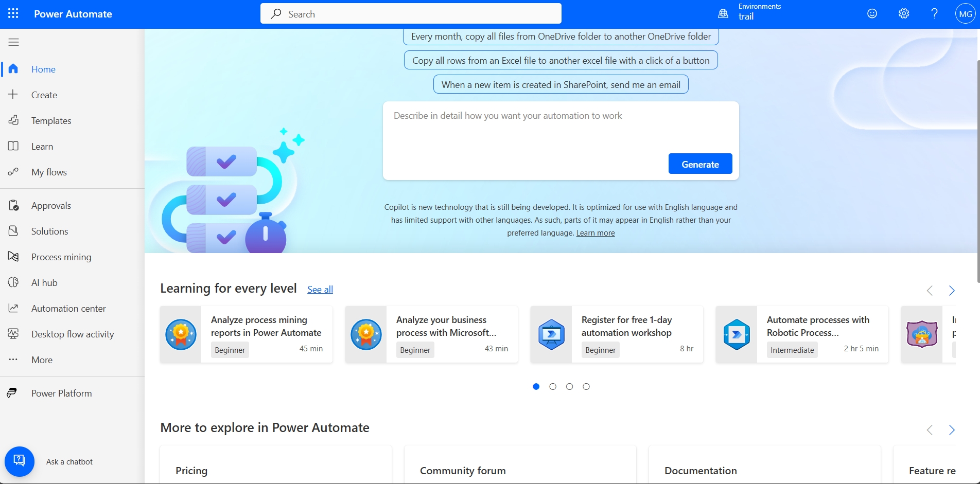Select the second carousel page dot
This screenshot has width=980, height=484.
coord(553,387)
